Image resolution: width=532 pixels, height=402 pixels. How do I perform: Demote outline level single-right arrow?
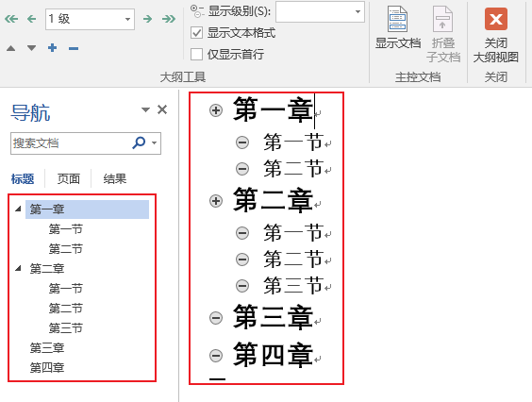click(147, 19)
